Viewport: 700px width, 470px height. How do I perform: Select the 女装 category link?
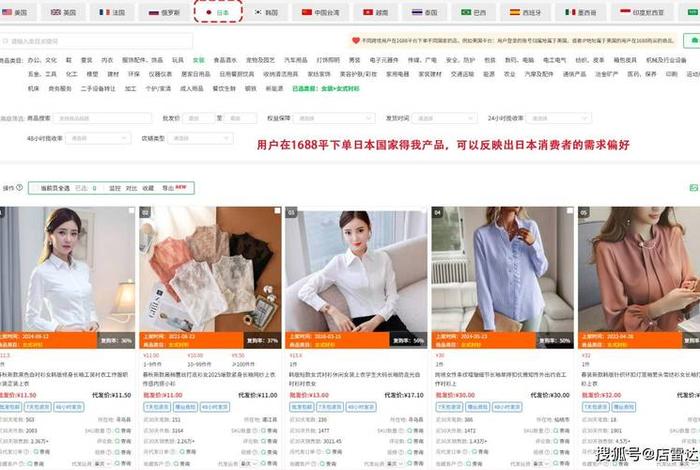click(199, 60)
